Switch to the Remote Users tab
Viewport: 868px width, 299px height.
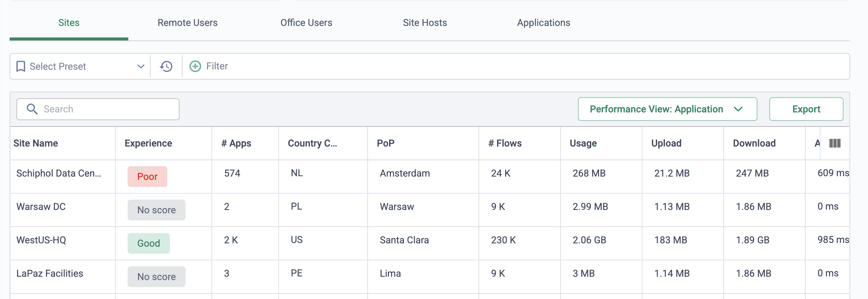click(x=188, y=23)
